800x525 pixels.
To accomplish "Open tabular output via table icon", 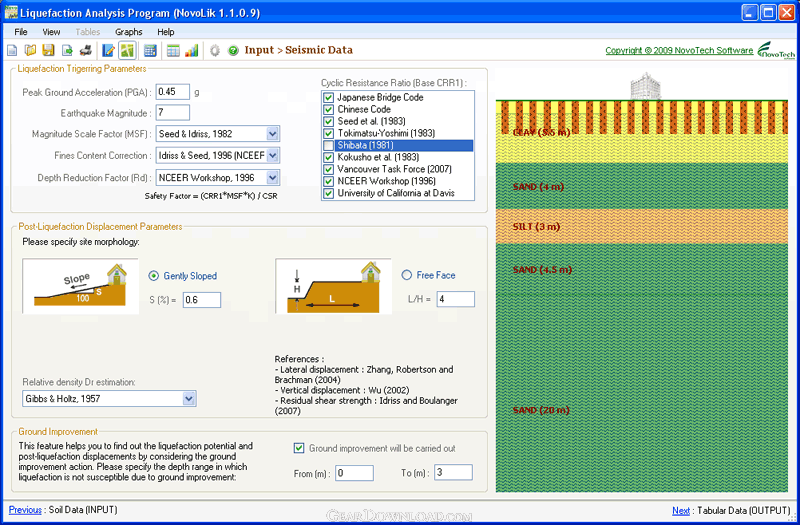I will pos(173,50).
